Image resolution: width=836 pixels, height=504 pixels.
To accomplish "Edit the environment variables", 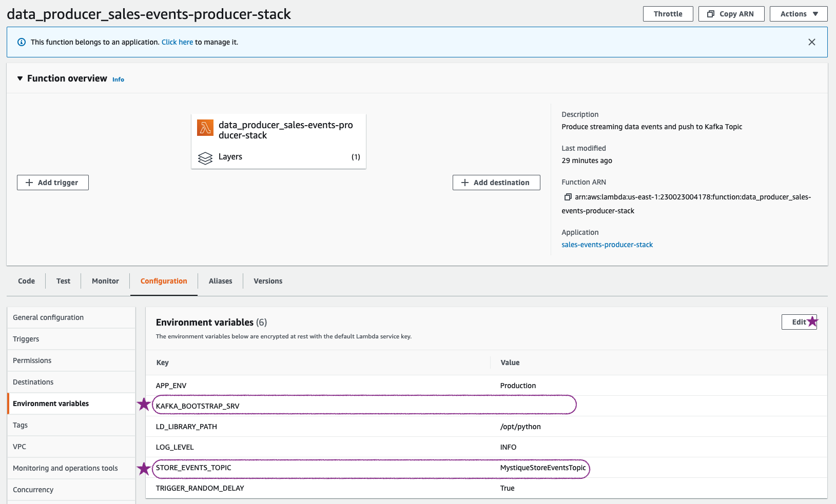I will [x=799, y=322].
